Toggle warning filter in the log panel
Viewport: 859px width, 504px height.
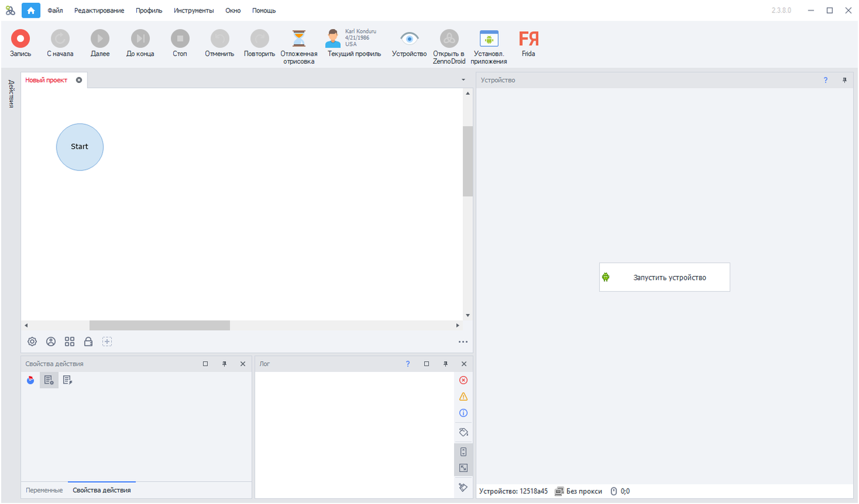point(463,397)
